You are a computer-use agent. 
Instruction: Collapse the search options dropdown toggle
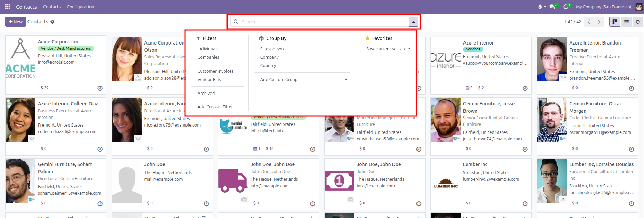[413, 22]
